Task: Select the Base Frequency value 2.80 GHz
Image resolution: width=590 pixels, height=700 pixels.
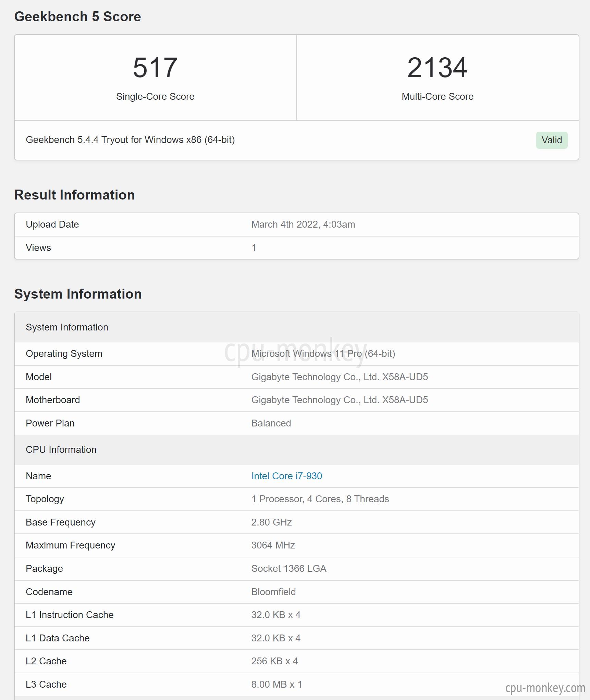Action: (271, 522)
